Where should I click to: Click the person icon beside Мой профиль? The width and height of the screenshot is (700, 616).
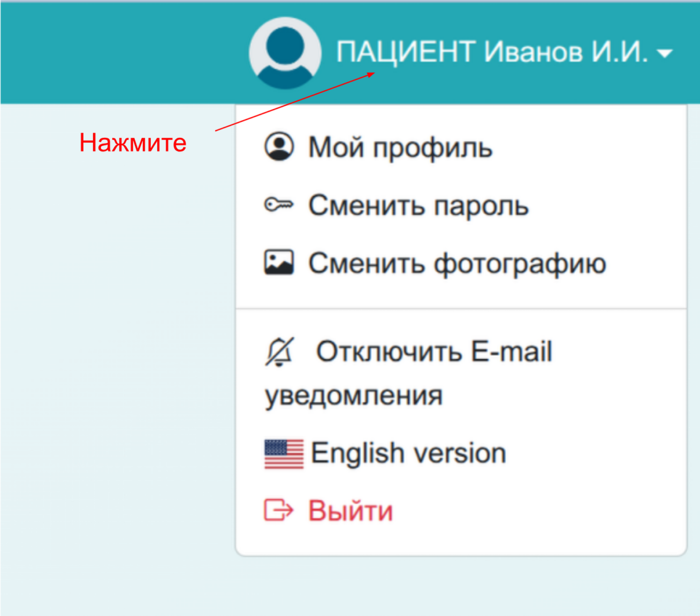(279, 147)
